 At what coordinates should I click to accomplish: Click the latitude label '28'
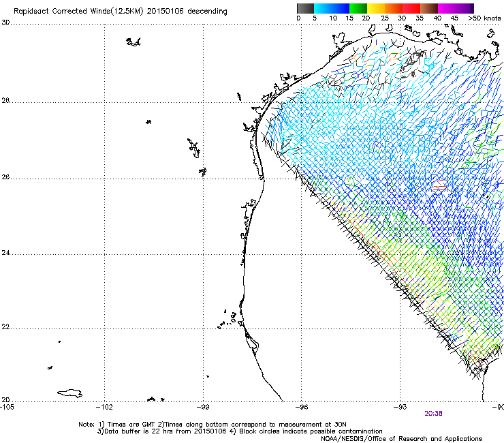5,100
